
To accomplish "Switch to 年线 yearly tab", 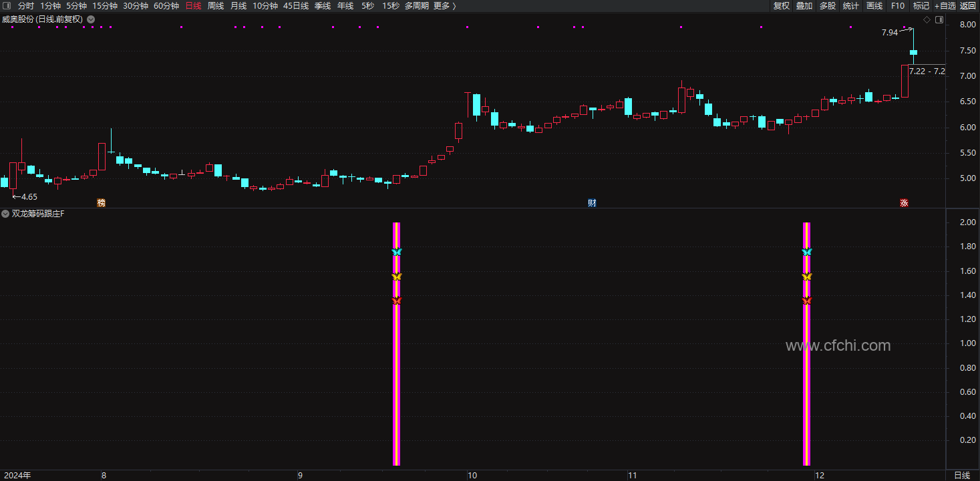I will (345, 6).
